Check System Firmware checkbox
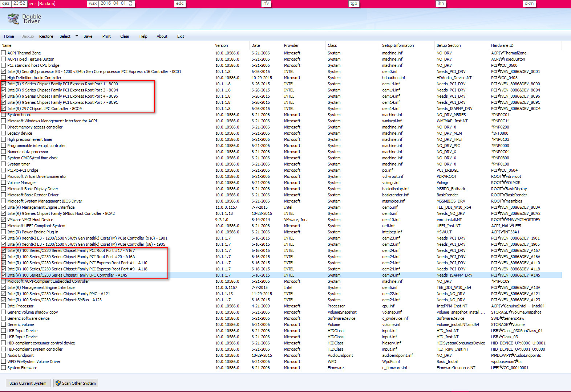The width and height of the screenshot is (571, 392). 4,368
